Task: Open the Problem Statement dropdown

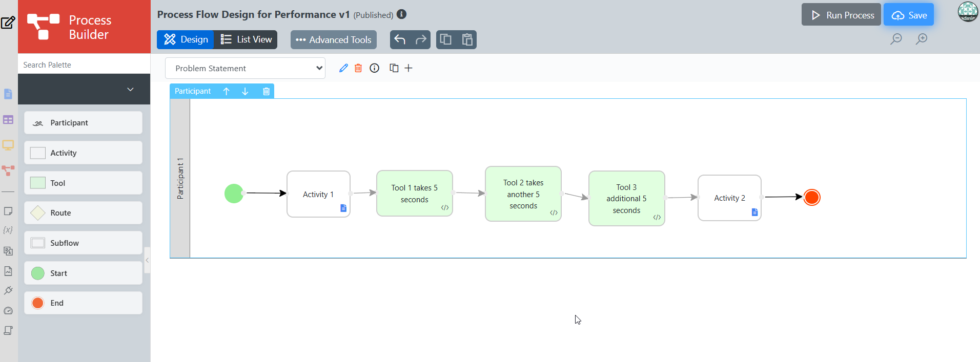Action: [x=245, y=68]
